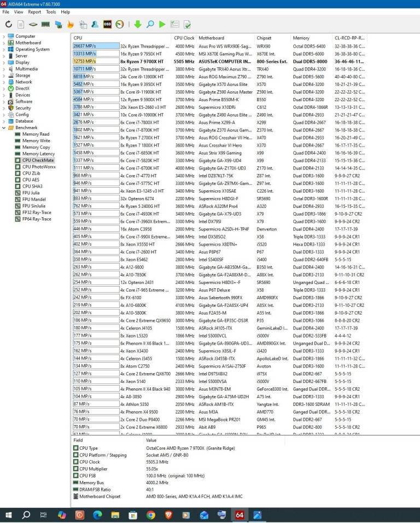The image size is (420, 523).
Task: Click the flame stability test icon
Action: pos(71,24)
